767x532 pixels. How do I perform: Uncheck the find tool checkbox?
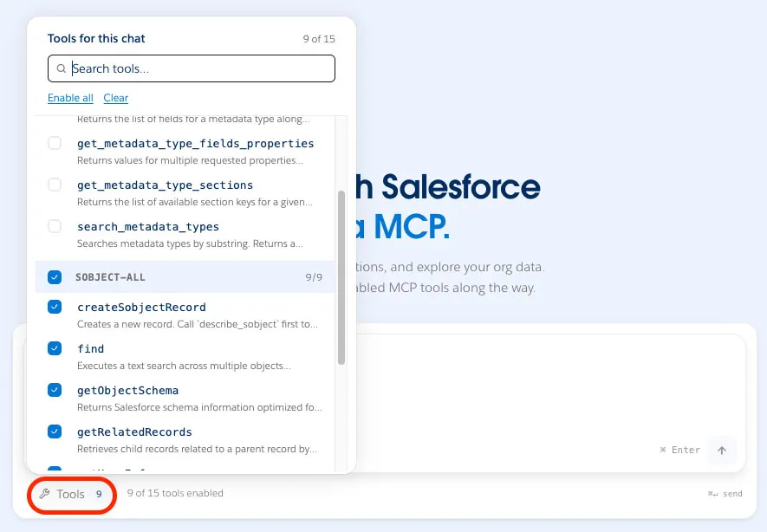55,348
